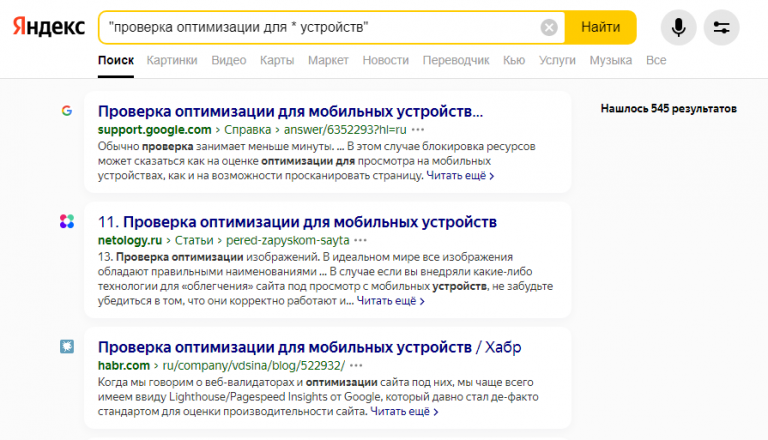
Task: Activate voice search microphone icon
Action: [x=678, y=28]
